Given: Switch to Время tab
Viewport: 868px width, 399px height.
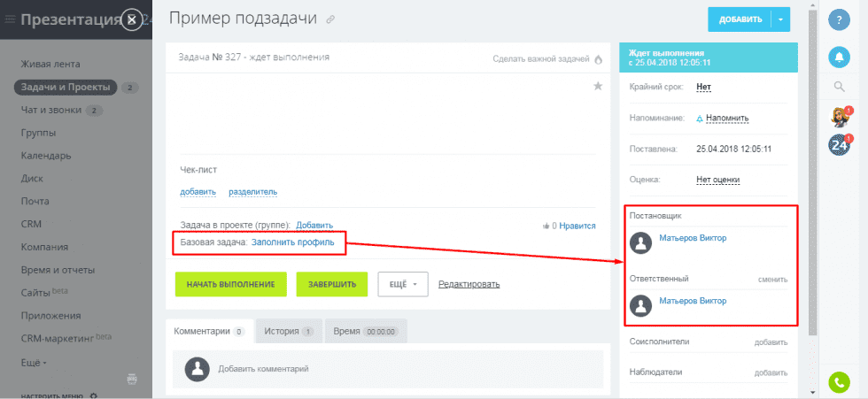Looking at the screenshot, I should point(365,331).
